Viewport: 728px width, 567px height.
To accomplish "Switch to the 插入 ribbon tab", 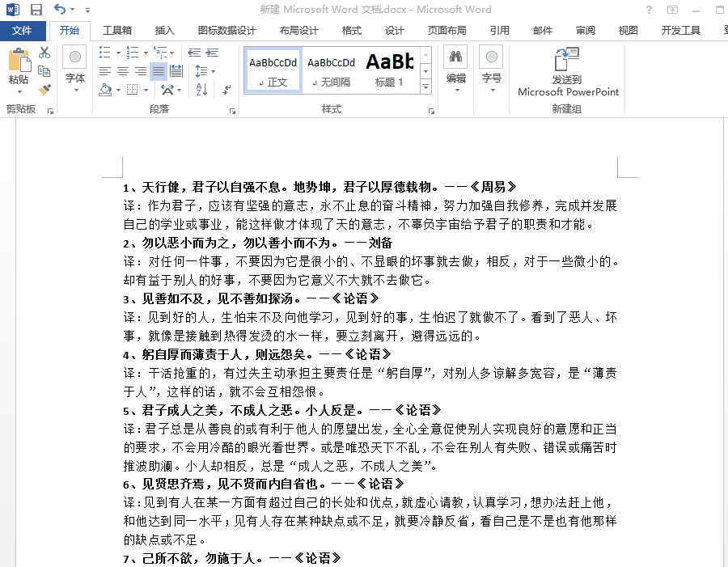I will 164,30.
